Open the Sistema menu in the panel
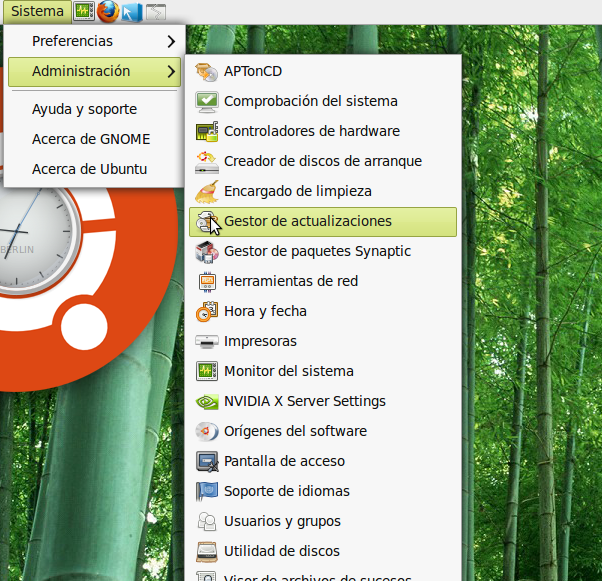Screen dimensions: 602x581 37,12
